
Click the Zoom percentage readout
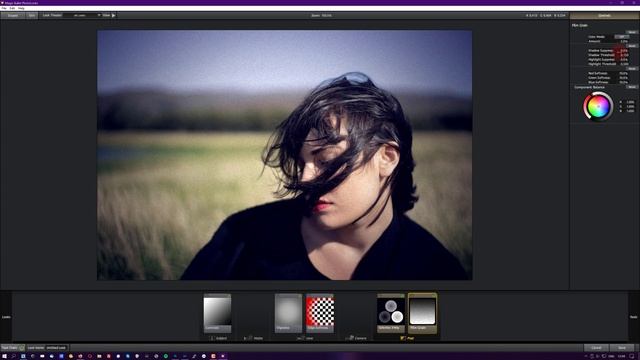point(322,16)
